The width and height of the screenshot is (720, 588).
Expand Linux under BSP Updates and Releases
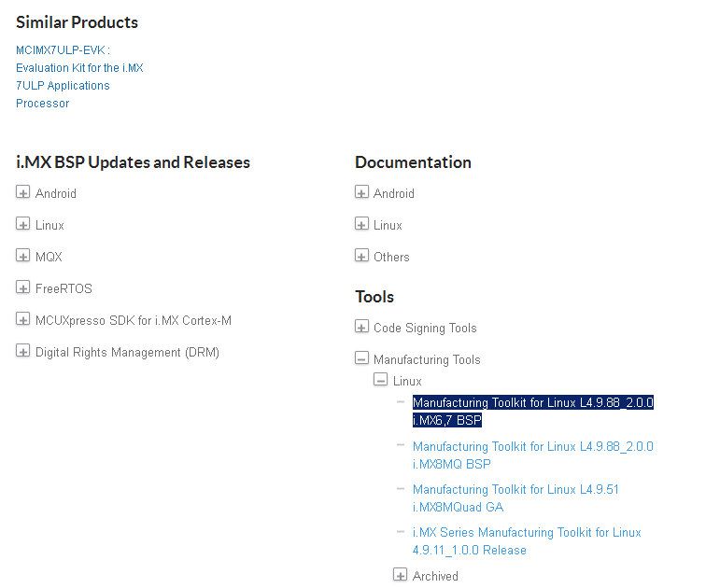coord(23,225)
